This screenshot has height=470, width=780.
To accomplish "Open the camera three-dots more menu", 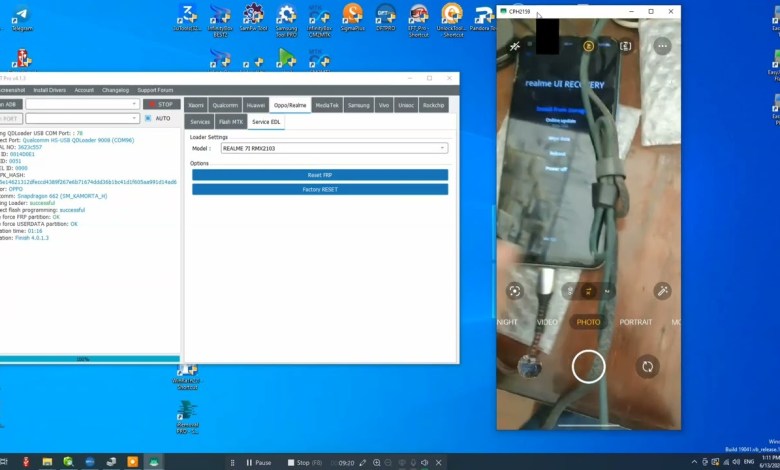I will 662,46.
